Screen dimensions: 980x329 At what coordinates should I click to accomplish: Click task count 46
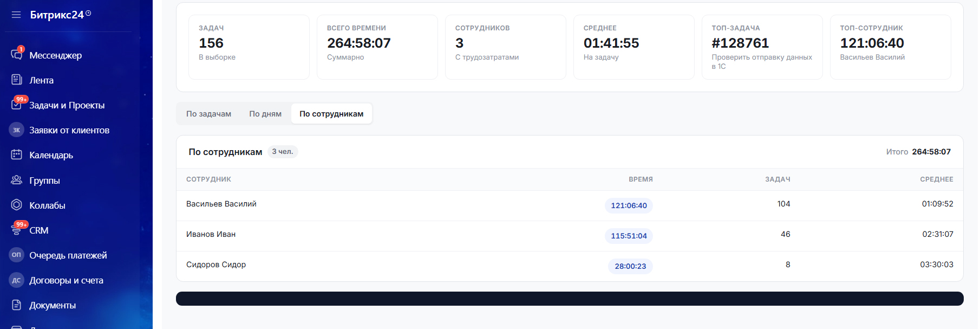tap(786, 234)
